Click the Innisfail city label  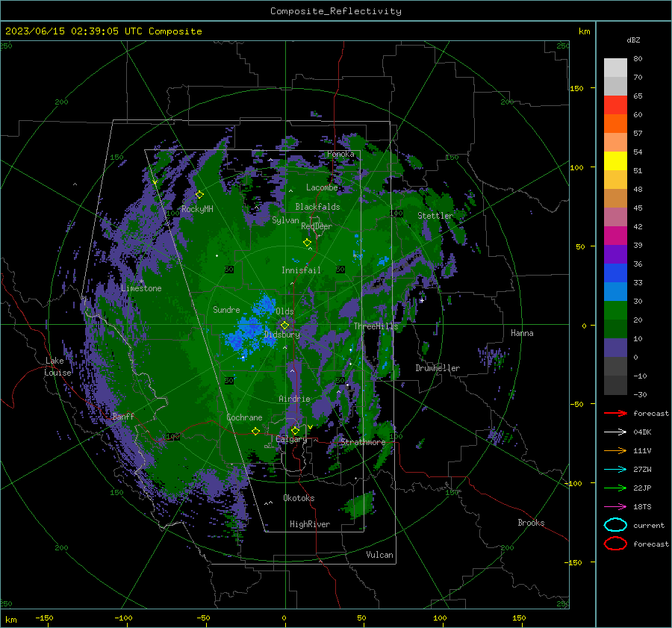pos(301,270)
